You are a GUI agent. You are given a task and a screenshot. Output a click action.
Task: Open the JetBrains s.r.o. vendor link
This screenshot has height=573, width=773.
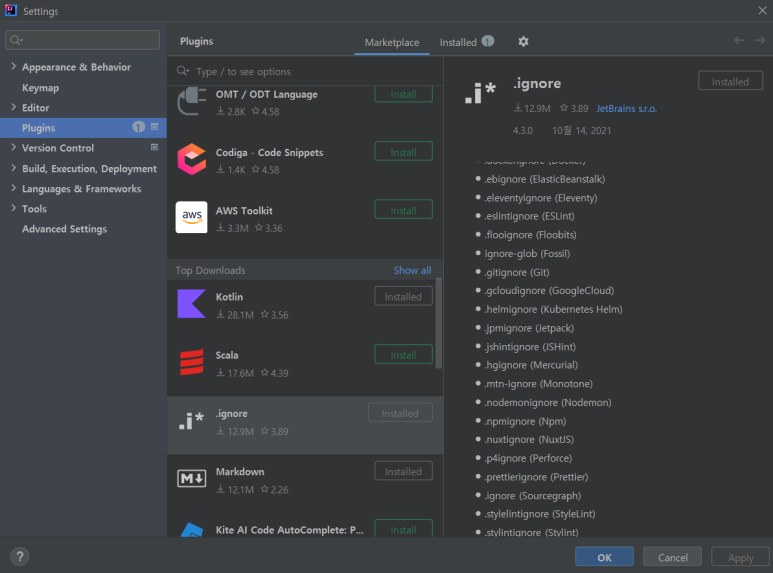click(626, 108)
